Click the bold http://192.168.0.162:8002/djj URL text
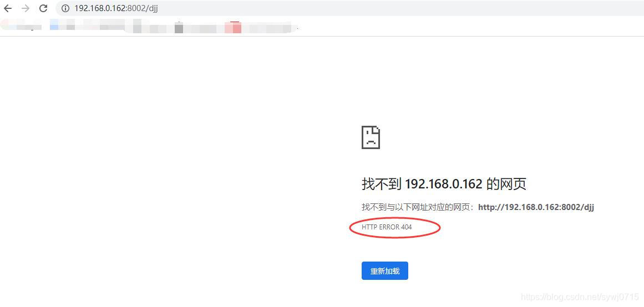The width and height of the screenshot is (644, 307). 536,207
